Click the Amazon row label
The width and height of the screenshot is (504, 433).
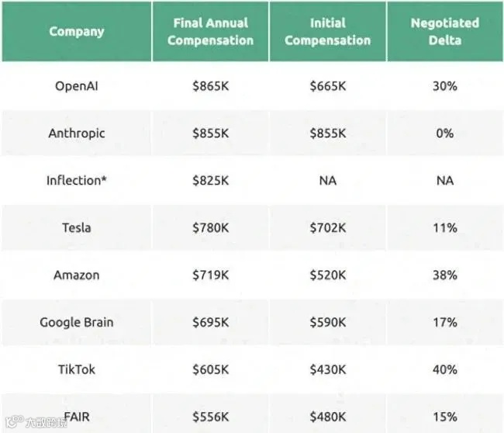[76, 275]
